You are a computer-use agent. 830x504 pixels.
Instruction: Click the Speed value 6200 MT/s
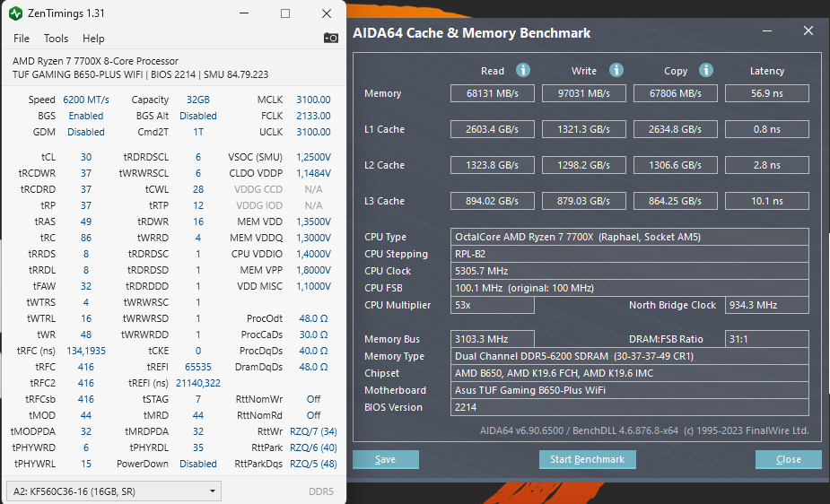point(86,100)
